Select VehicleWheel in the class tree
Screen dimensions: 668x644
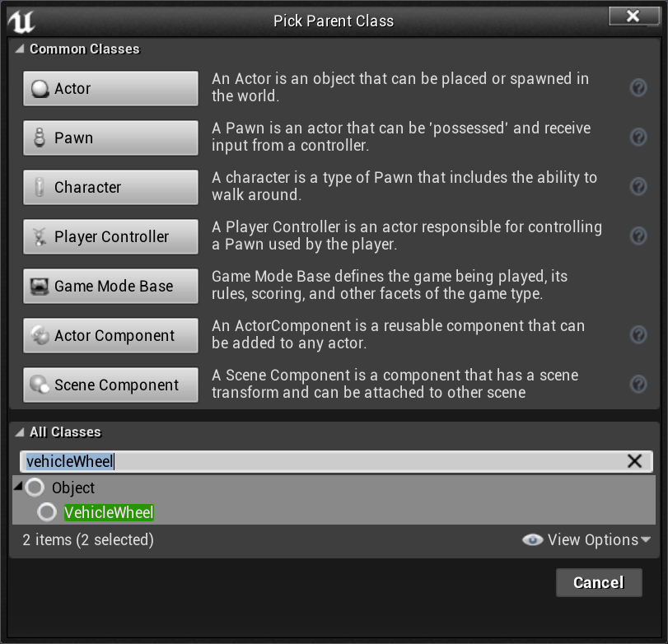pos(109,512)
